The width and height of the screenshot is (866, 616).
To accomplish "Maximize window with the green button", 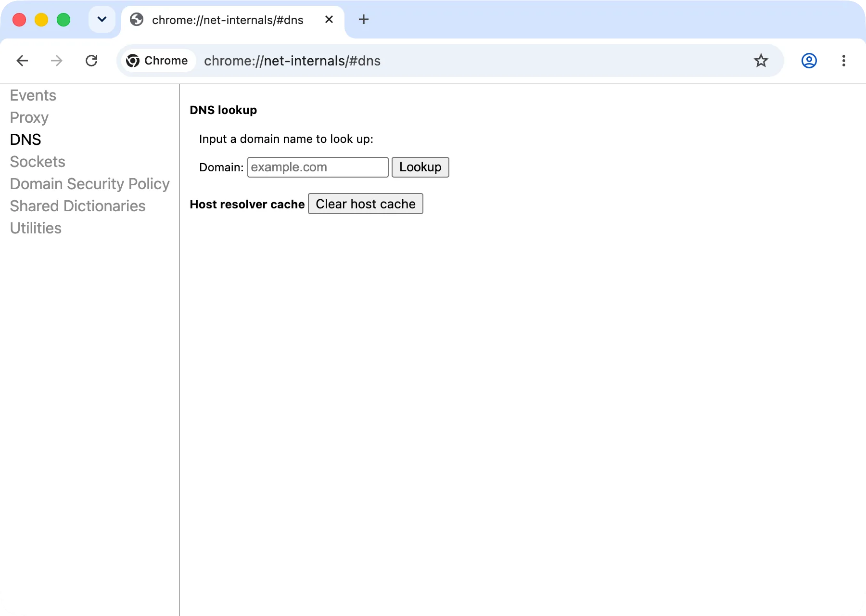I will tap(64, 20).
